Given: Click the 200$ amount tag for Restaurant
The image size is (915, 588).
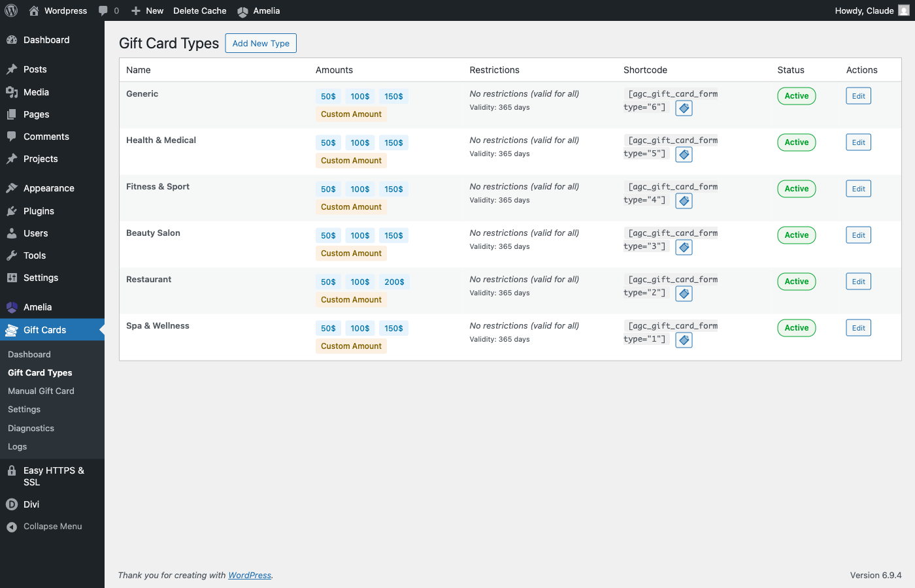Looking at the screenshot, I should coord(394,282).
